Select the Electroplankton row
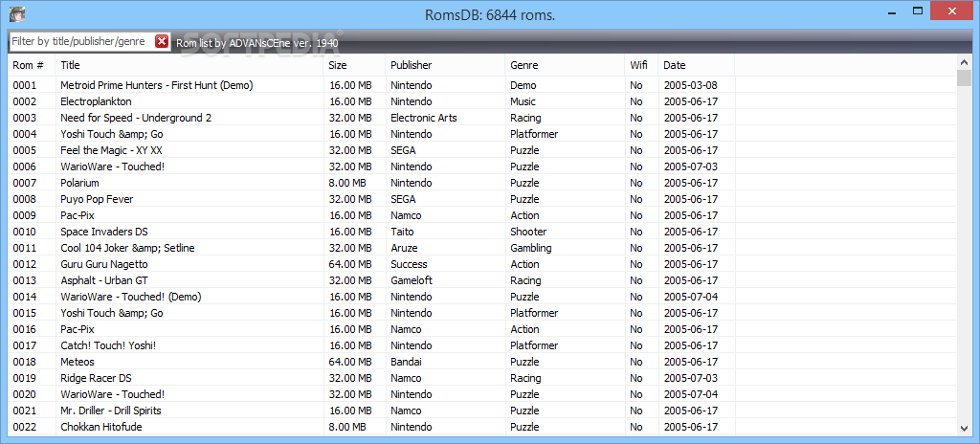980x444 pixels. click(x=482, y=101)
